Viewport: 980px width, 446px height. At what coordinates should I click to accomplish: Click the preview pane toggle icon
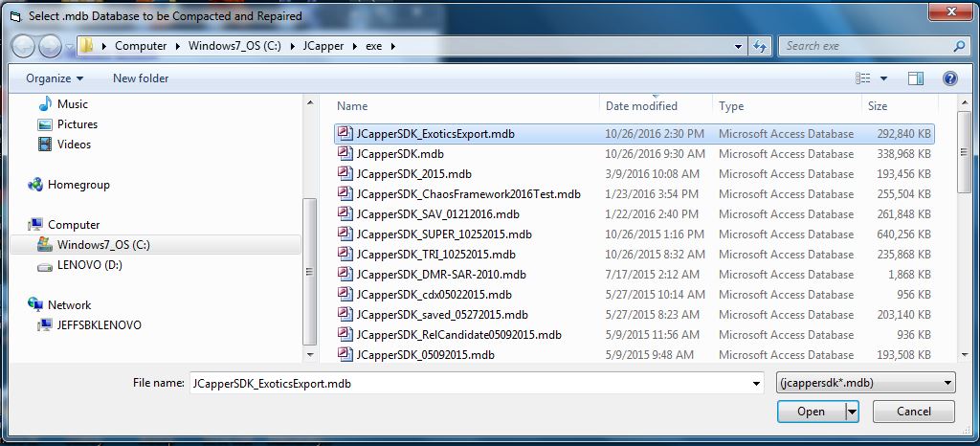(x=916, y=78)
